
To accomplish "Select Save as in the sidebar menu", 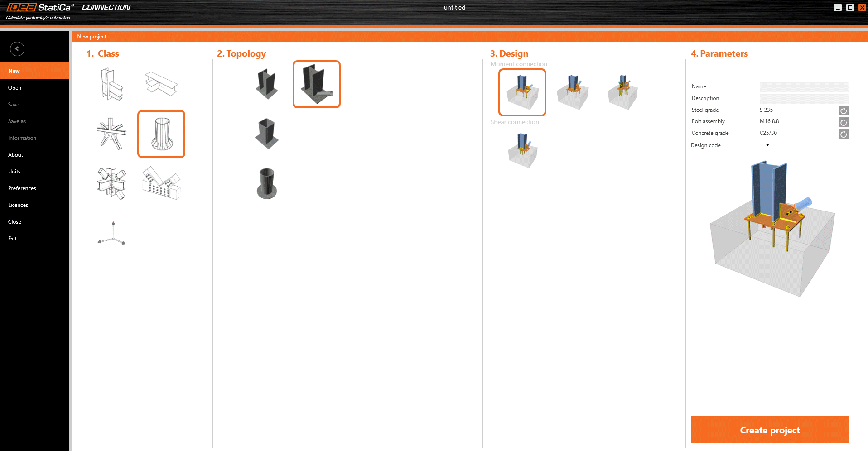I will pyautogui.click(x=34, y=121).
